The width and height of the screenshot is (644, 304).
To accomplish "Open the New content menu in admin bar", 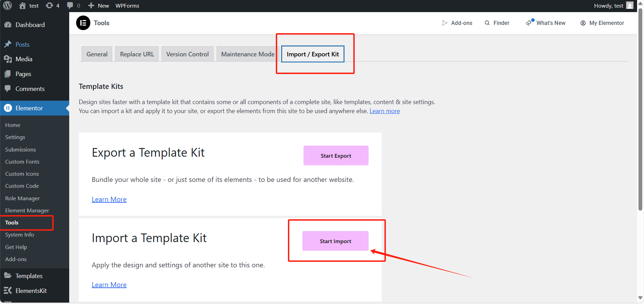I will pos(99,6).
